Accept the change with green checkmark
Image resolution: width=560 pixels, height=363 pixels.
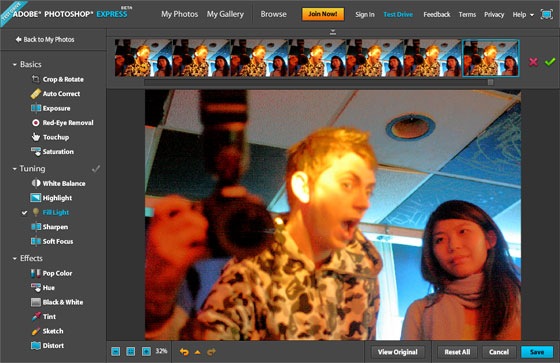click(550, 62)
